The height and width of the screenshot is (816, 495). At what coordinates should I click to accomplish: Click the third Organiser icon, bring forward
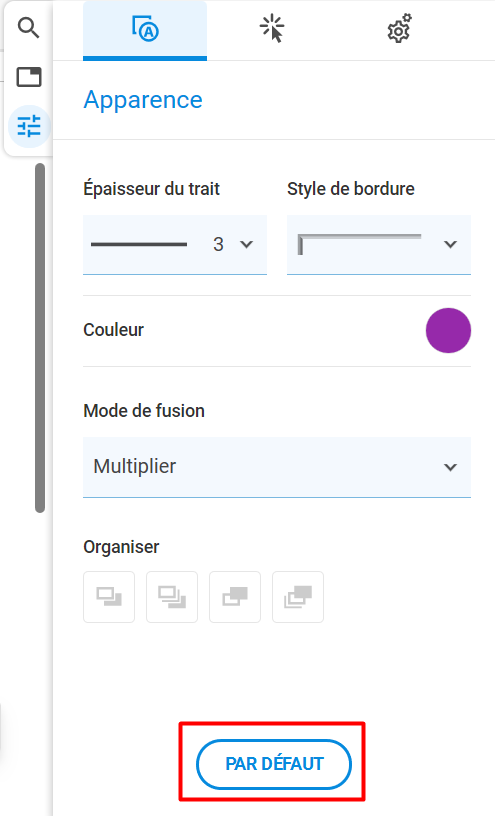point(235,597)
